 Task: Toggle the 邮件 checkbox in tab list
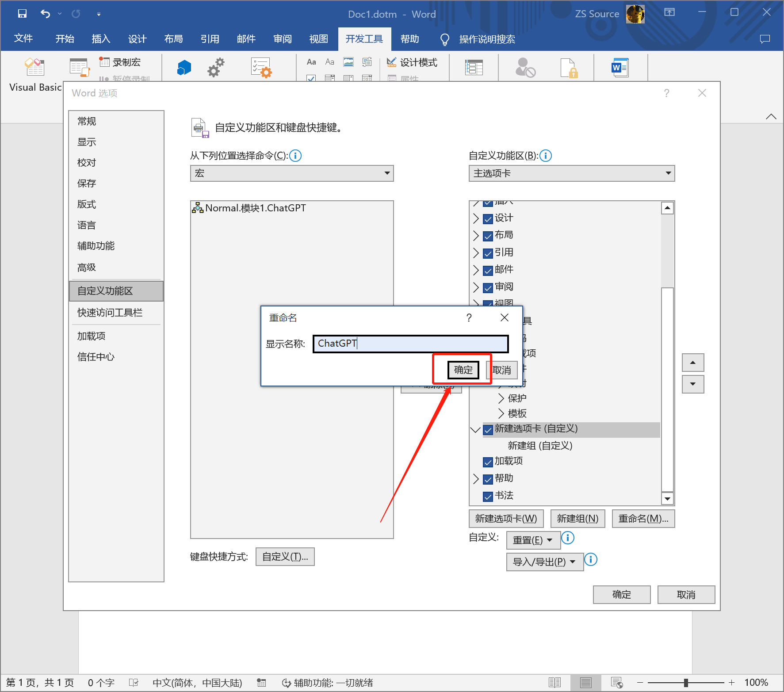pos(488,270)
